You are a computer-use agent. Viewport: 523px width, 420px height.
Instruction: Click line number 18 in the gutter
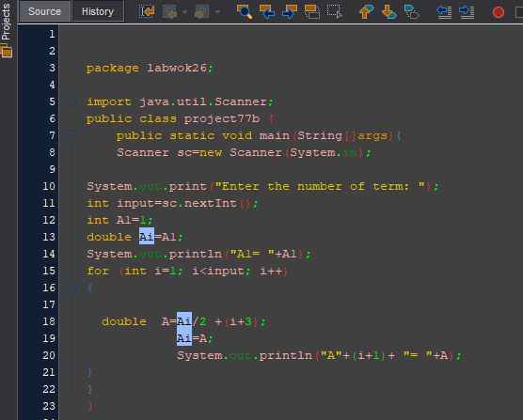tap(49, 321)
